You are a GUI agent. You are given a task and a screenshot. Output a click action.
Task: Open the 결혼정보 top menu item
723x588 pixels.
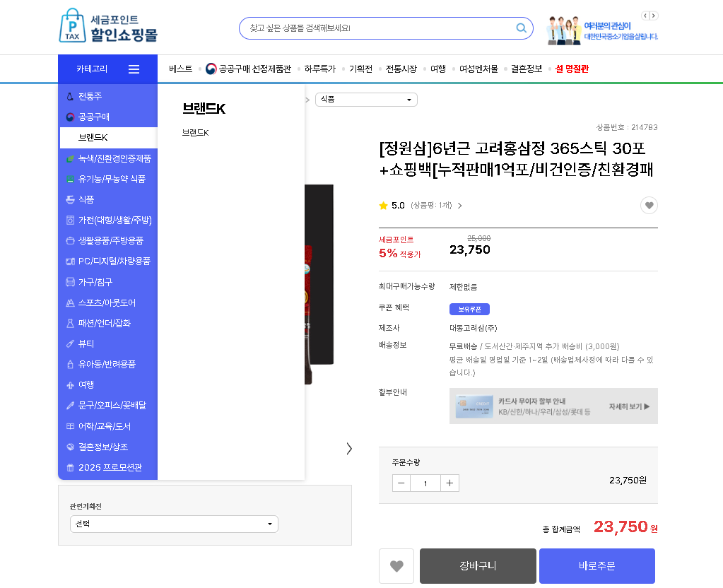(526, 69)
